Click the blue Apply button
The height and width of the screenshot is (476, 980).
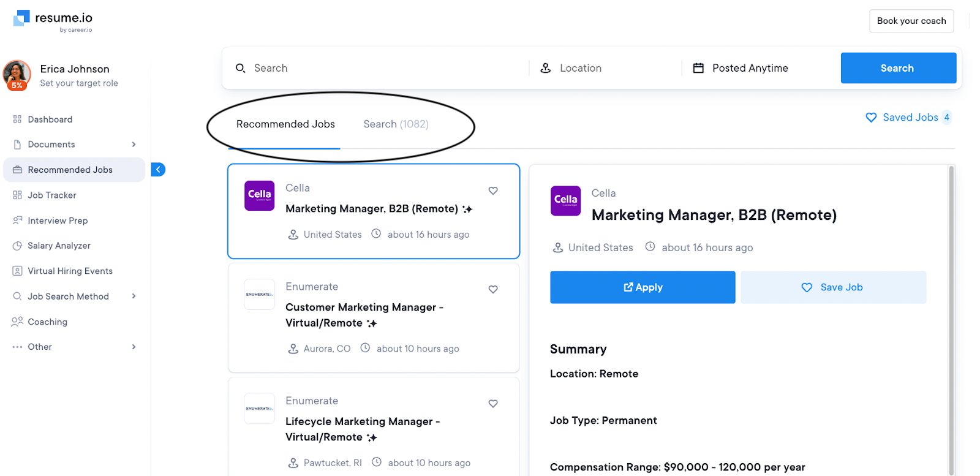pyautogui.click(x=643, y=287)
